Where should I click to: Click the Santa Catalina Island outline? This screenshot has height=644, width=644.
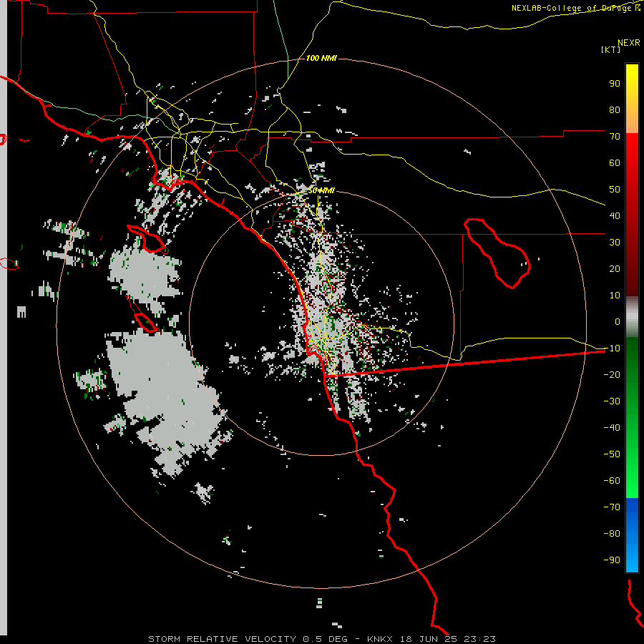148,239
